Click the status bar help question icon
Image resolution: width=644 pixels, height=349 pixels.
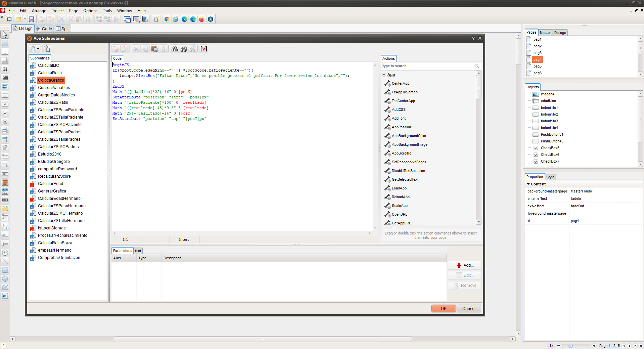click(x=3, y=346)
